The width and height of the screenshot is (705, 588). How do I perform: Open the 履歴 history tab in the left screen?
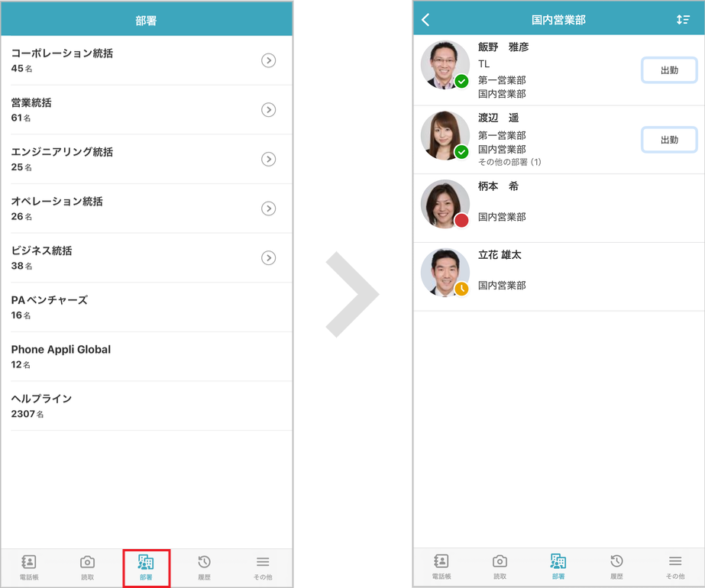[x=204, y=567]
